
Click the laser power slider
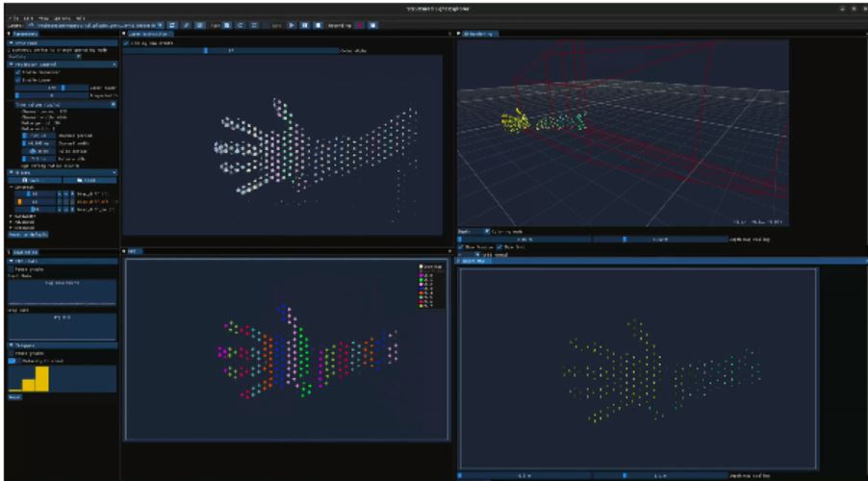(x=53, y=88)
